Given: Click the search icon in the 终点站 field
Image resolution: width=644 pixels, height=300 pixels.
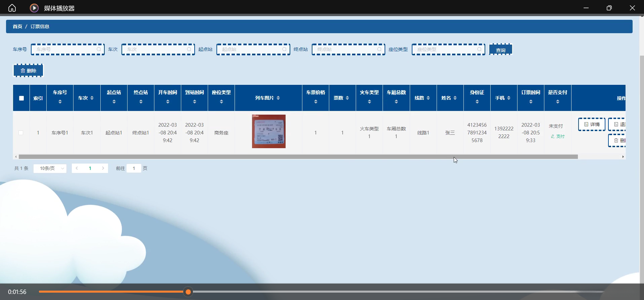Looking at the screenshot, I should [x=379, y=49].
